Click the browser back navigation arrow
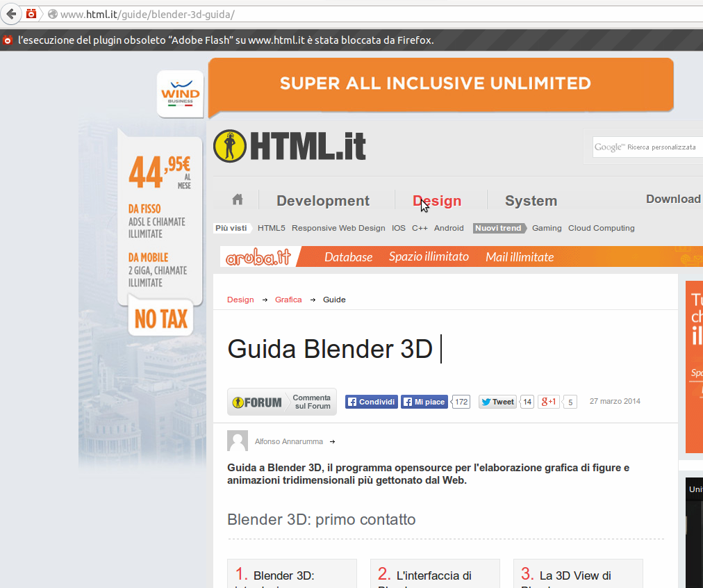Image resolution: width=703 pixels, height=588 pixels. 10,13
